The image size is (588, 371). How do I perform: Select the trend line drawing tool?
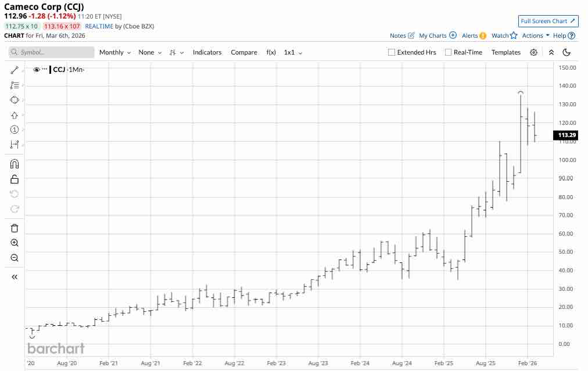tap(15, 70)
